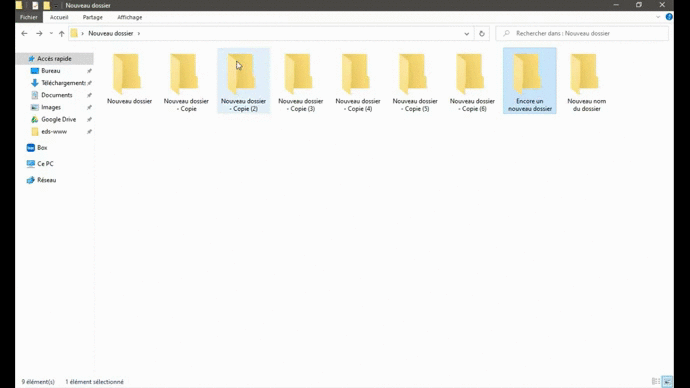Open the help question mark icon

(669, 17)
